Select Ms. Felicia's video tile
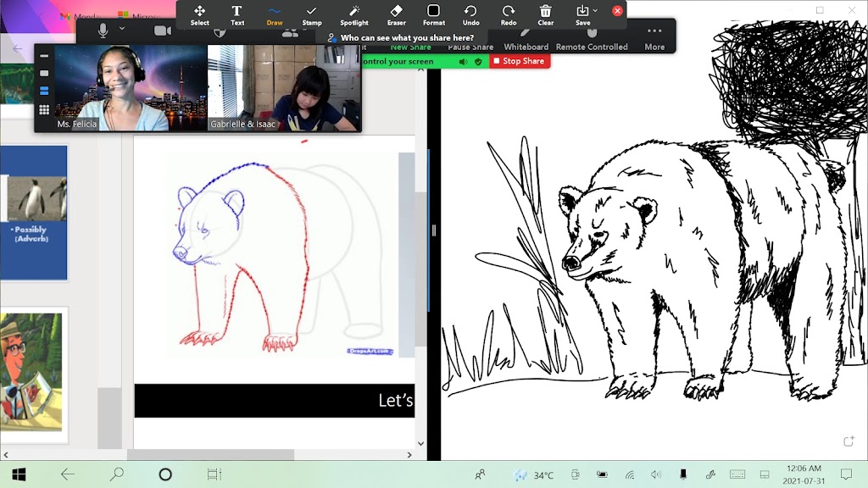 pyautogui.click(x=131, y=88)
